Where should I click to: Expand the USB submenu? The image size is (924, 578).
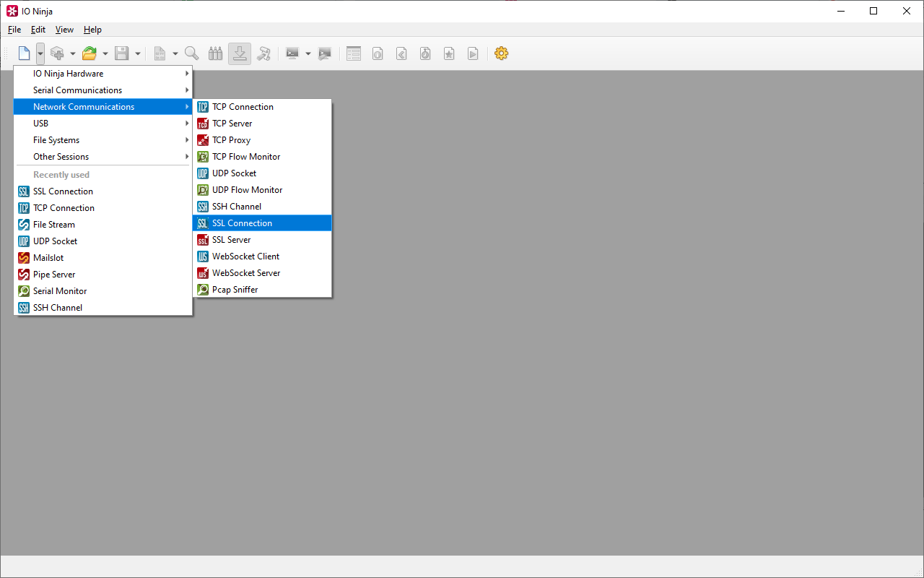[103, 124]
